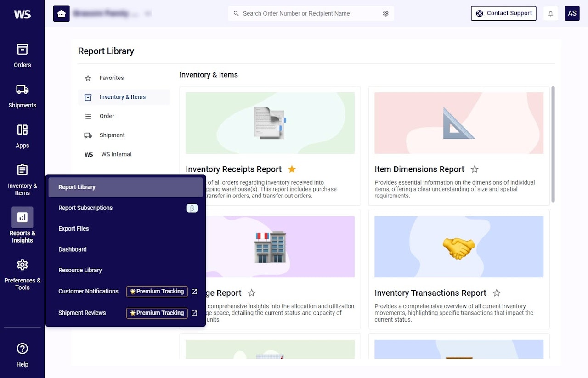
Task: Open Report Subscriptions from the flyout menu
Action: (125, 208)
